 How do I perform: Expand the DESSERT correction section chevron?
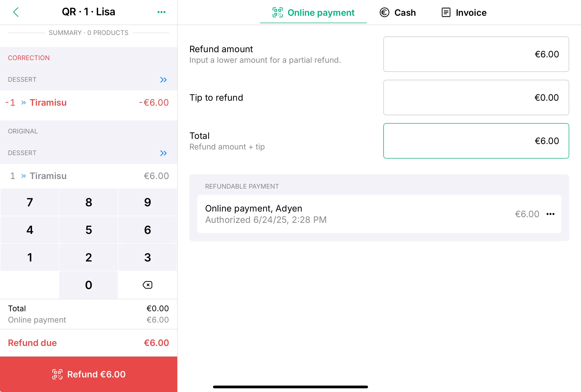click(x=163, y=80)
